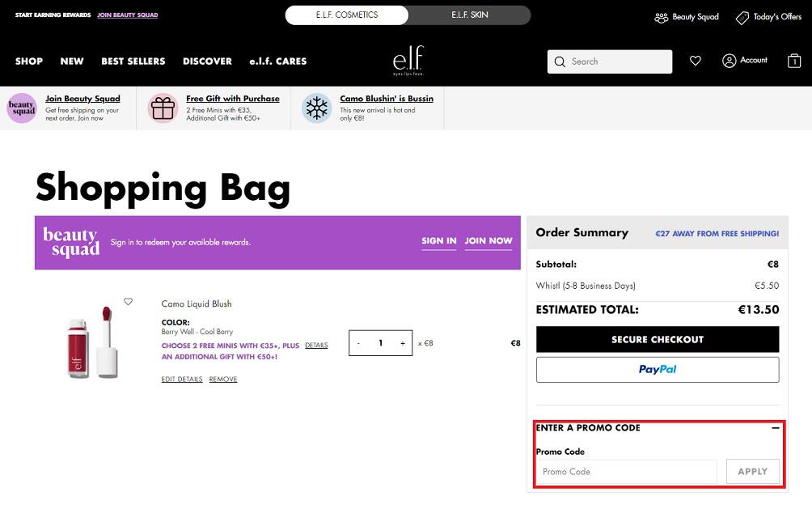Open the shopping bag icon in header
This screenshot has height=505, width=812.
pyautogui.click(x=794, y=62)
